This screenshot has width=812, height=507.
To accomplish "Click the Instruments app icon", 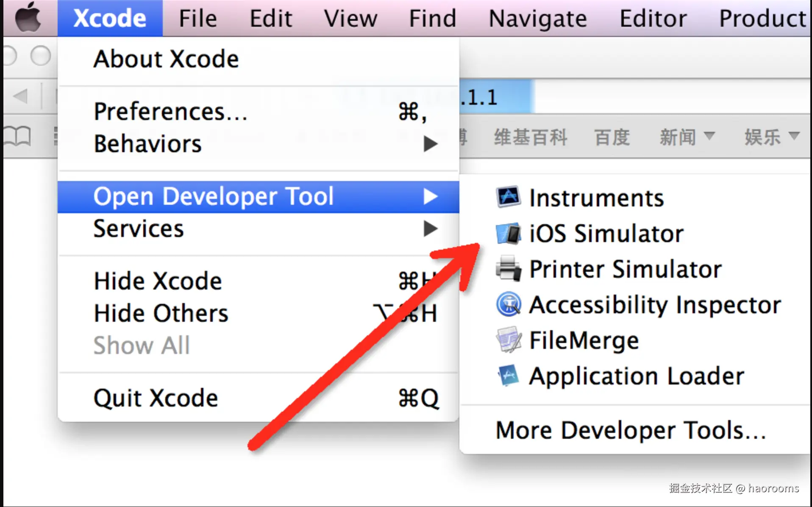I will coord(508,197).
